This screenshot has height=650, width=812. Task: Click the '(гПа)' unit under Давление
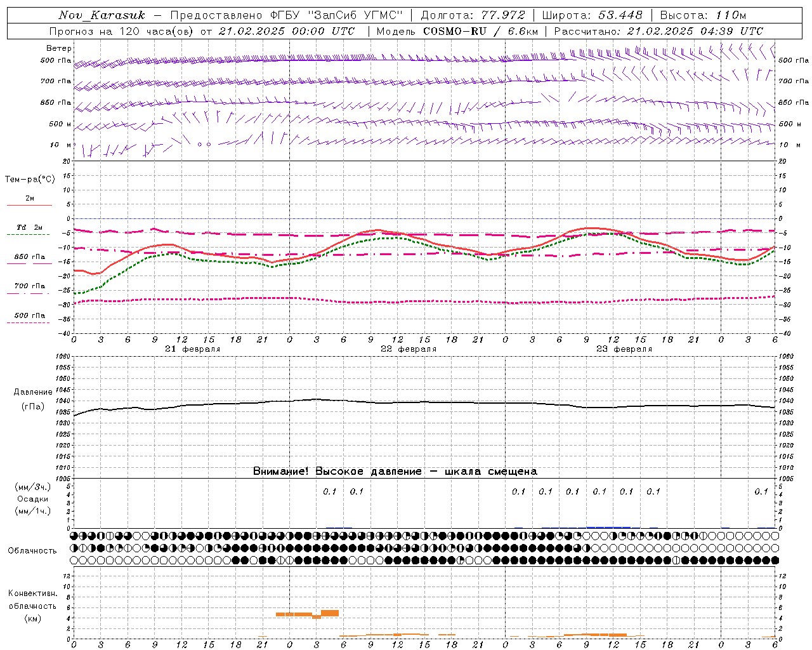click(x=33, y=406)
